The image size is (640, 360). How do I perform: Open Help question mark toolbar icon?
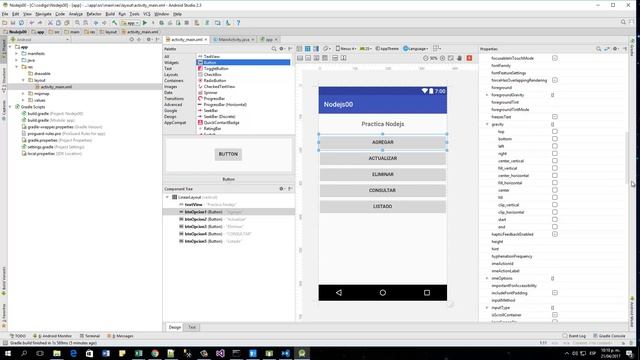click(238, 23)
